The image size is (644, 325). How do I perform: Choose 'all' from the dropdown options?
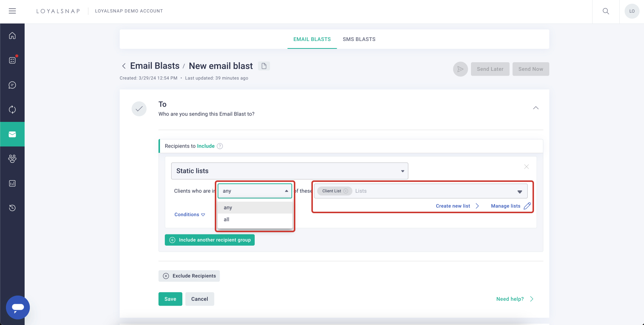point(255,220)
